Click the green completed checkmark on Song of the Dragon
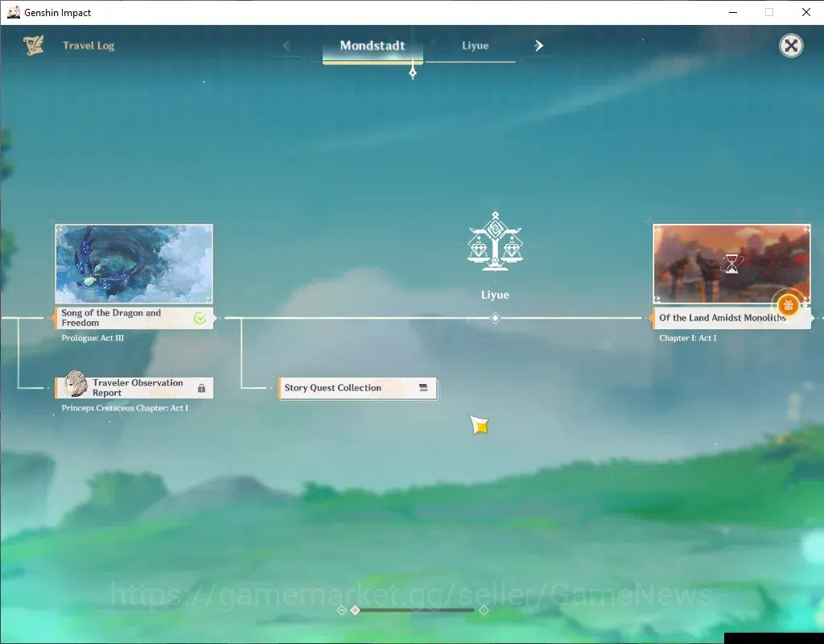The height and width of the screenshot is (644, 824). pos(200,317)
